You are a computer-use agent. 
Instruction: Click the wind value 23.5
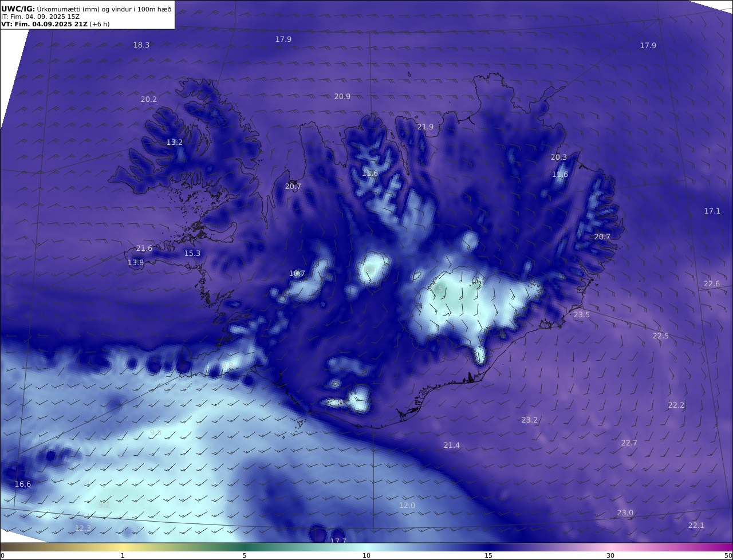(582, 314)
